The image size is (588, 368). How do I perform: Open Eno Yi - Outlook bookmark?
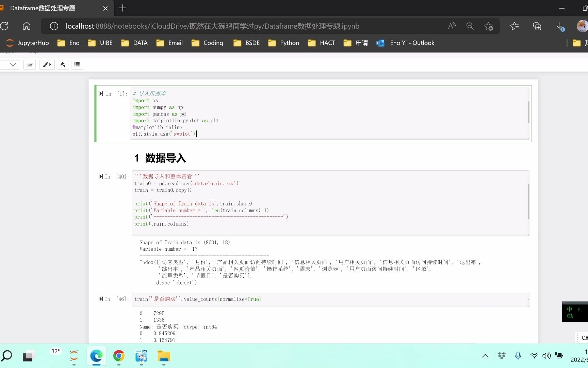pyautogui.click(x=406, y=43)
